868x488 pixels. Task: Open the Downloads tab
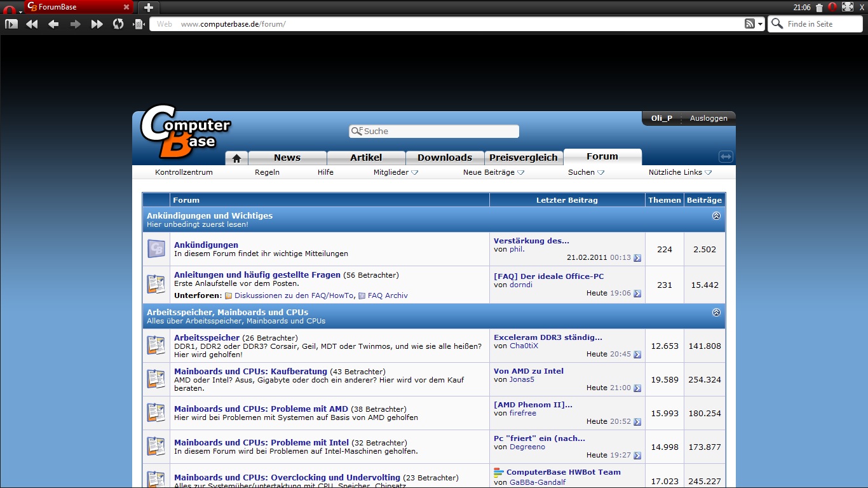(445, 158)
